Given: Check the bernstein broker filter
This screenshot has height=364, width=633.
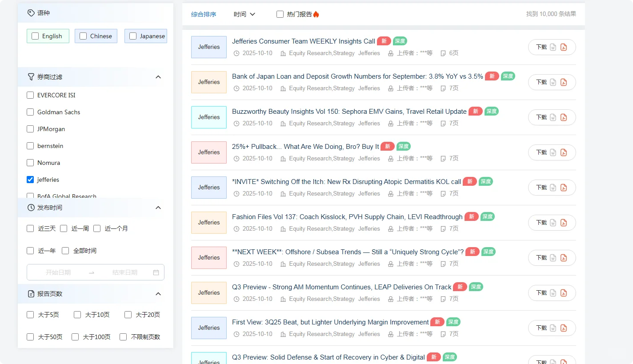Looking at the screenshot, I should click(30, 146).
